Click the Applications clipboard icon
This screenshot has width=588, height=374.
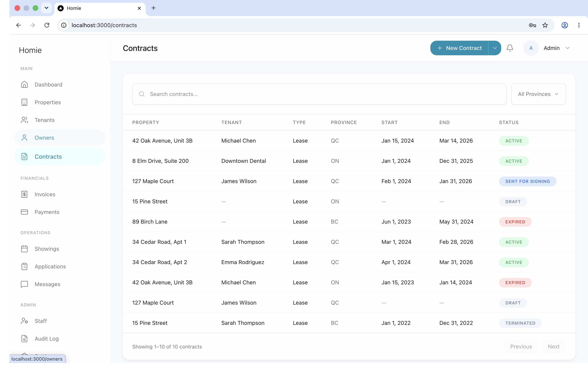[24, 266]
